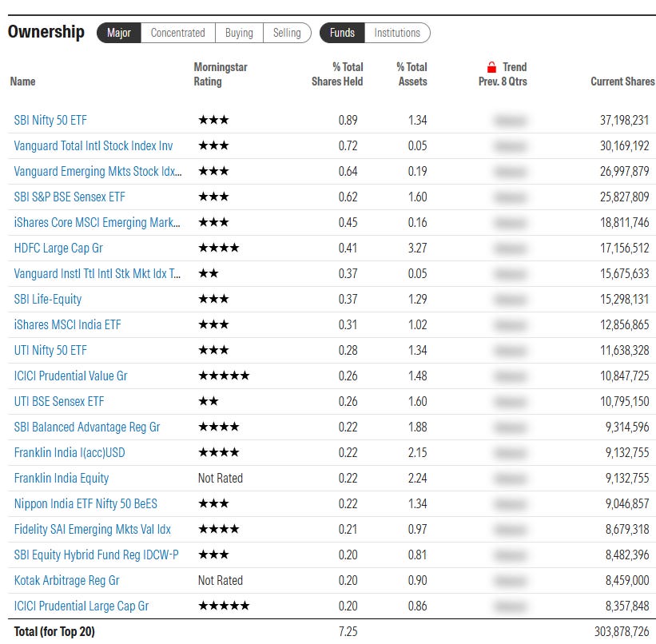The height and width of the screenshot is (644, 656).
Task: Open Vanguard Total Intl Stock Index Inv
Action: coord(93,146)
